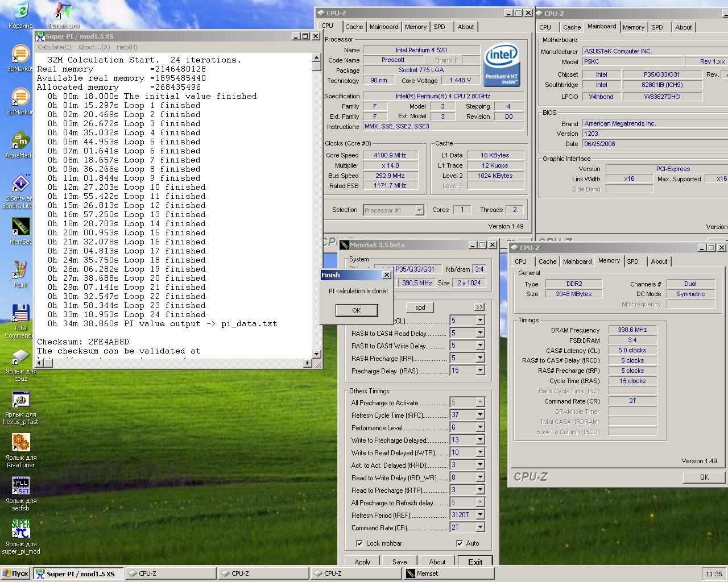Launch the RivaTuner shortcut icon

point(20,443)
